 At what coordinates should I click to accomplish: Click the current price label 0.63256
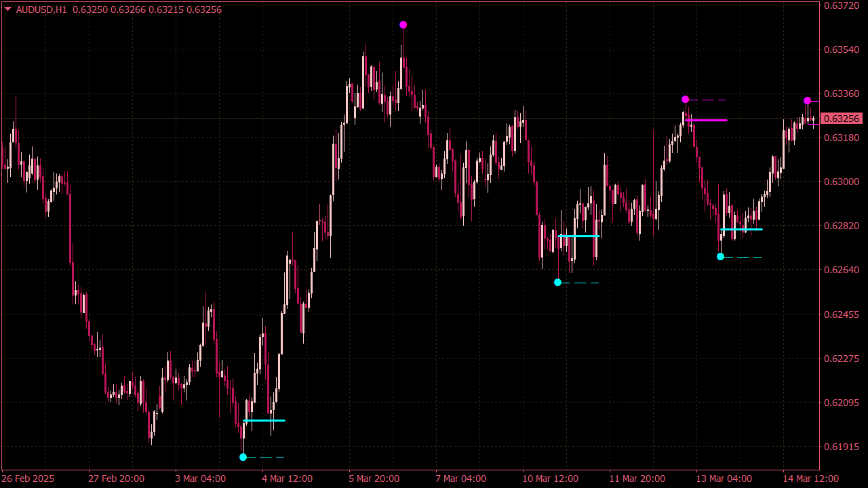841,119
